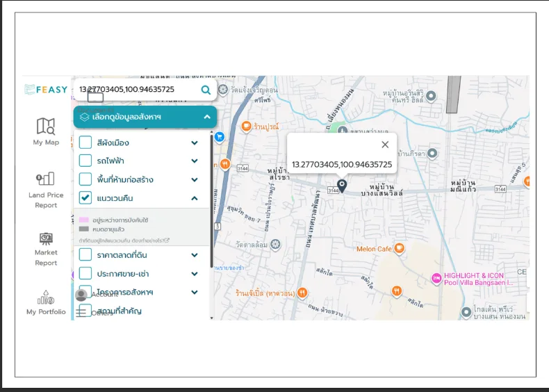Click the HIGHLIGHT & ICON Pool Villa marker
The height and width of the screenshot is (392, 549).
point(436,279)
